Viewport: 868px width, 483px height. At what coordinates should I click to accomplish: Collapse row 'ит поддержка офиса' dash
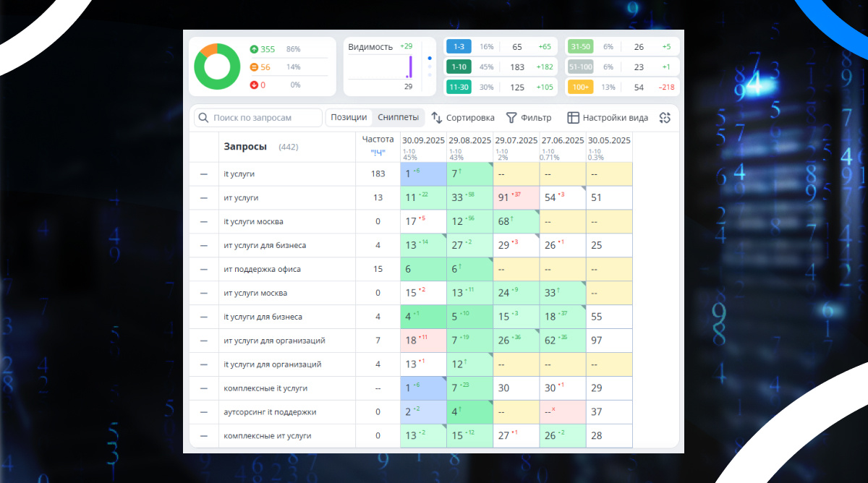[204, 269]
